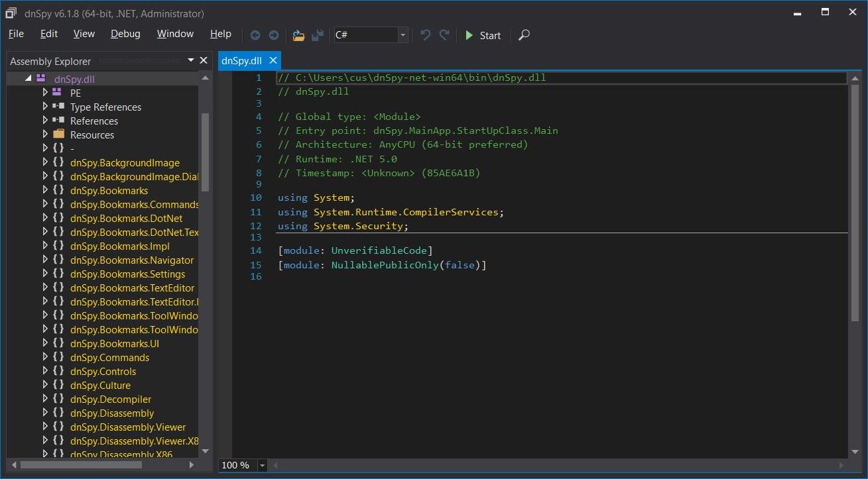Select the dnSpy.Bookmarks.TextEditor tree item

(x=133, y=288)
